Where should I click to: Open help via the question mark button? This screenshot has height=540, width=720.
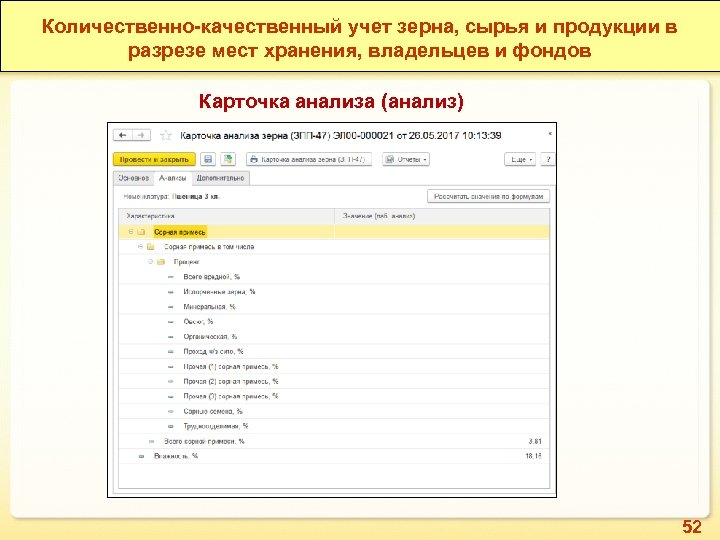click(548, 159)
